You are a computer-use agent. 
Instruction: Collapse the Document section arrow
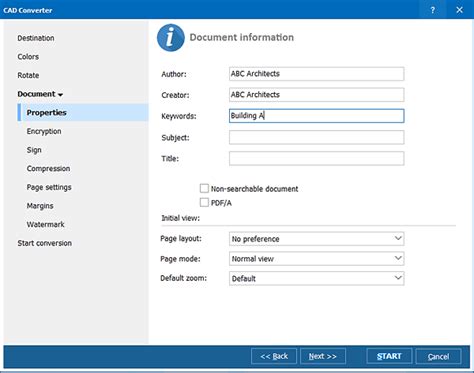pyautogui.click(x=60, y=95)
